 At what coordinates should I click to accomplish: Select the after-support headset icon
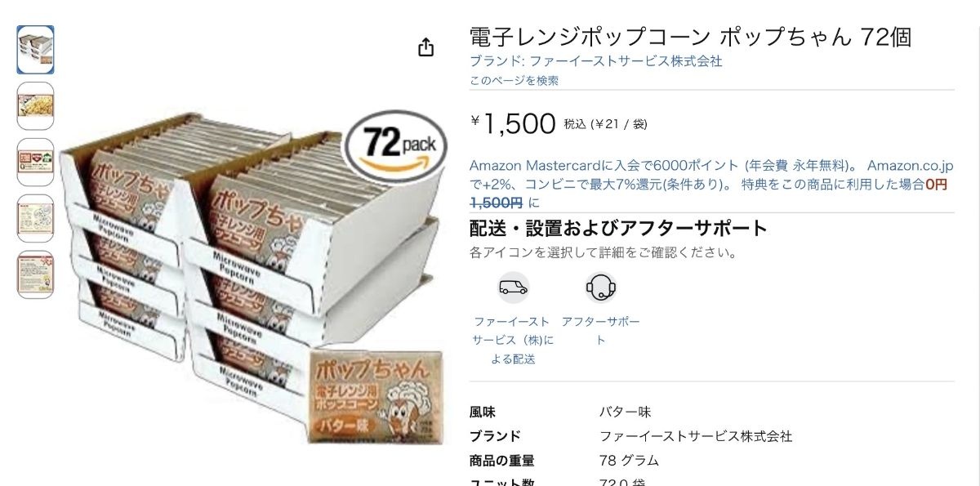click(x=600, y=288)
